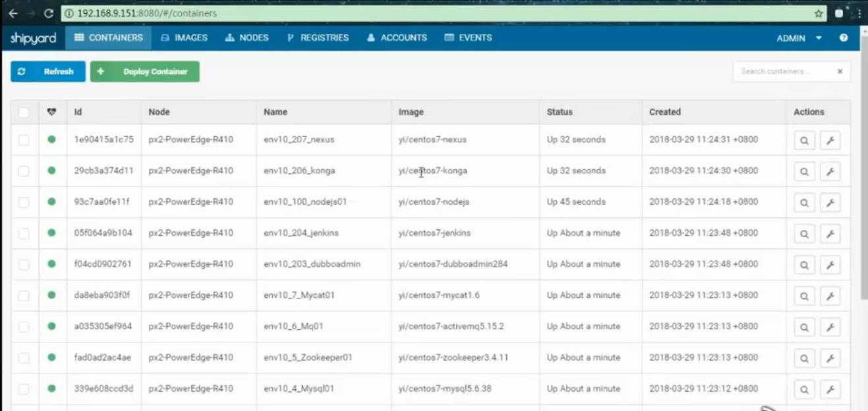
Task: Open wrench actions for env10_206_konga
Action: click(x=830, y=172)
